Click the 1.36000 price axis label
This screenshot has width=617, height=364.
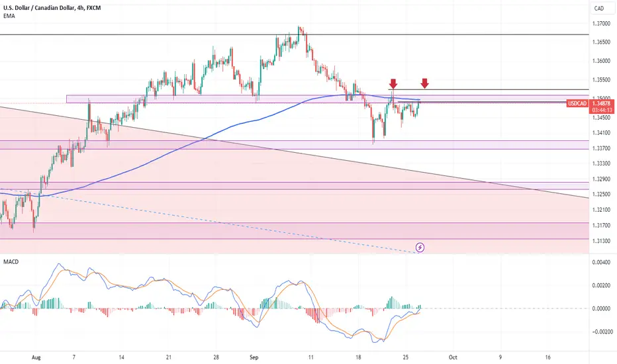(x=601, y=61)
